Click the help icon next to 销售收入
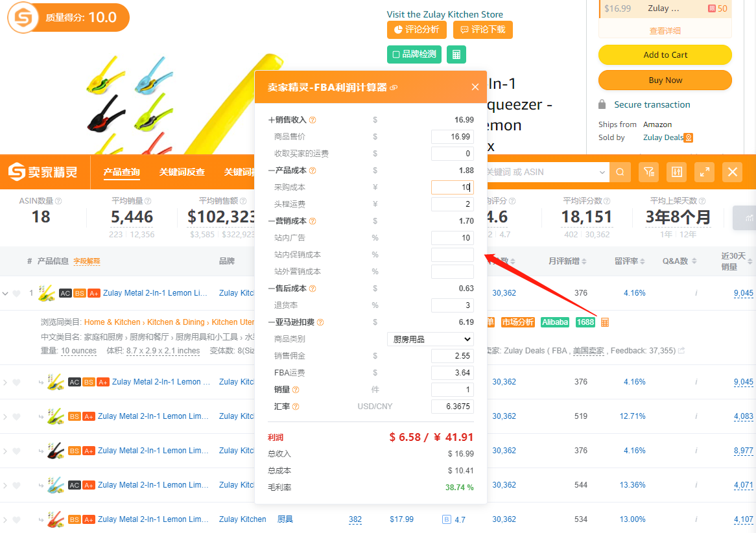This screenshot has height=533, width=756. pyautogui.click(x=313, y=120)
